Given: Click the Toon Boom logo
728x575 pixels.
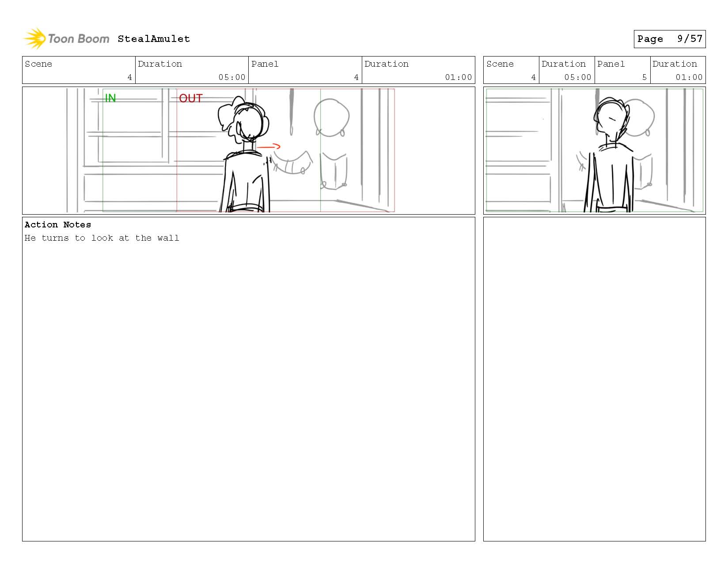Looking at the screenshot, I should 66,38.
